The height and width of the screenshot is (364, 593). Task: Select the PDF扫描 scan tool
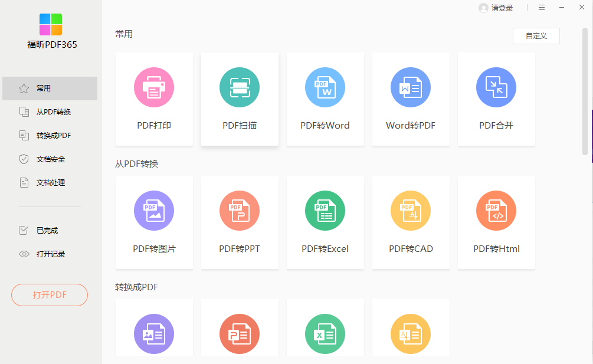point(240,99)
